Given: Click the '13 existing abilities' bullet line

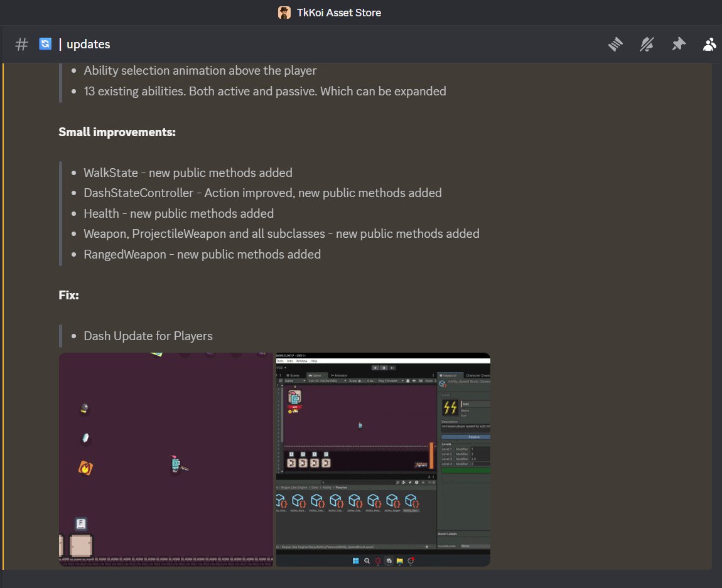Looking at the screenshot, I should pyautogui.click(x=265, y=91).
